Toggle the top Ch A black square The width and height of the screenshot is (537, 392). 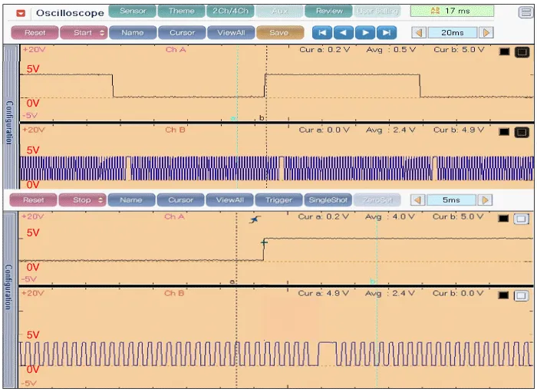[504, 51]
